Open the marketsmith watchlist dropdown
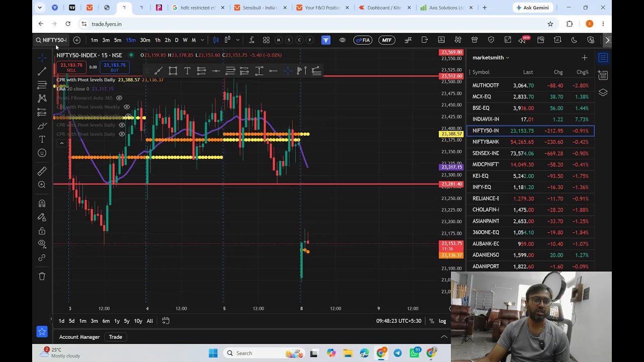 491,58
